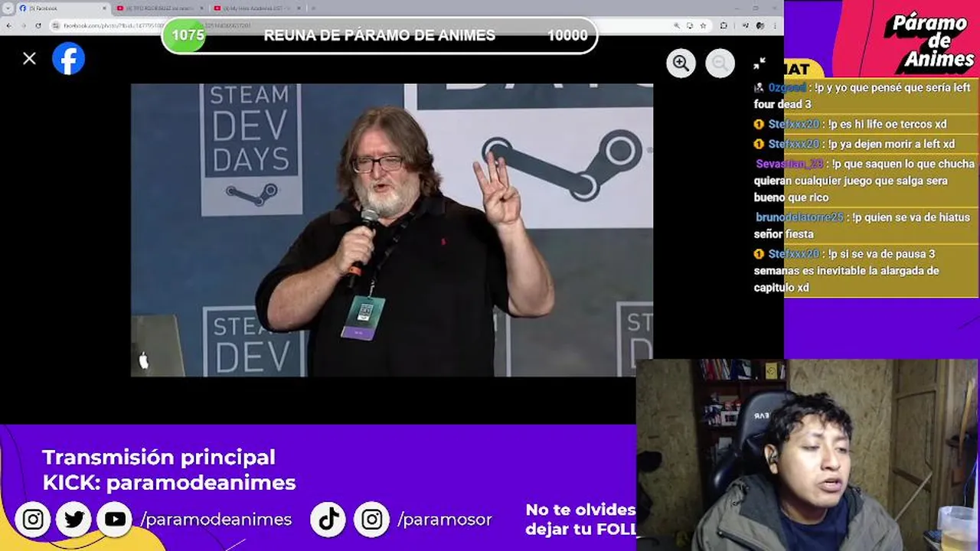Click the Facebook logo icon
This screenshot has height=551, width=980.
[68, 59]
